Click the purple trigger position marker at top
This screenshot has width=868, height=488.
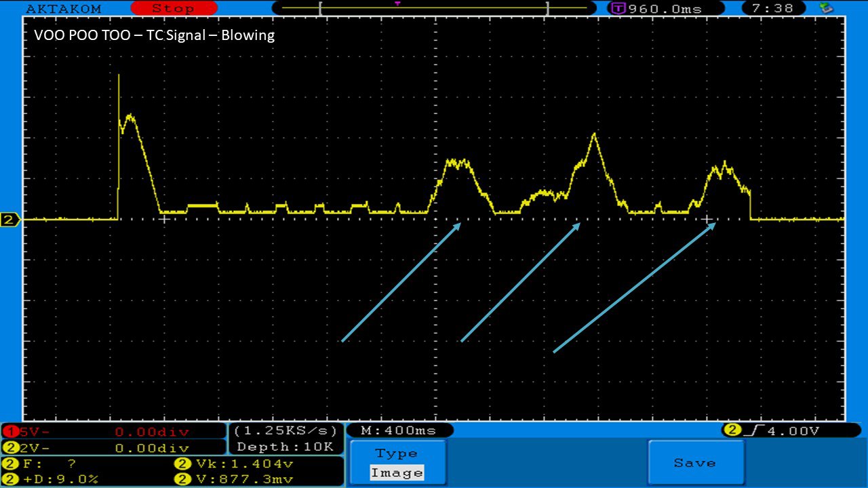[x=397, y=3]
